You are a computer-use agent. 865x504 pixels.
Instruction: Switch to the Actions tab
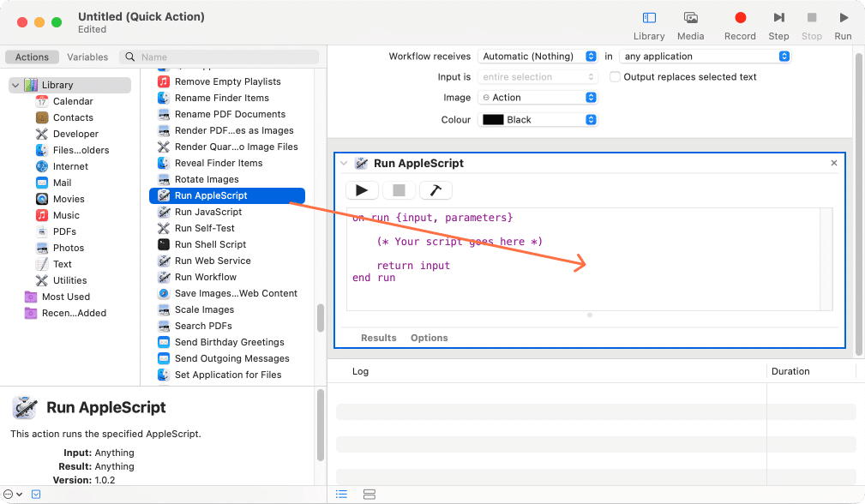32,57
